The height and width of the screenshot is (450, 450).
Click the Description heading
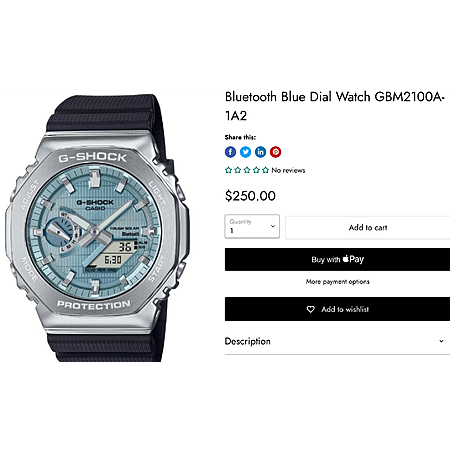point(247,341)
